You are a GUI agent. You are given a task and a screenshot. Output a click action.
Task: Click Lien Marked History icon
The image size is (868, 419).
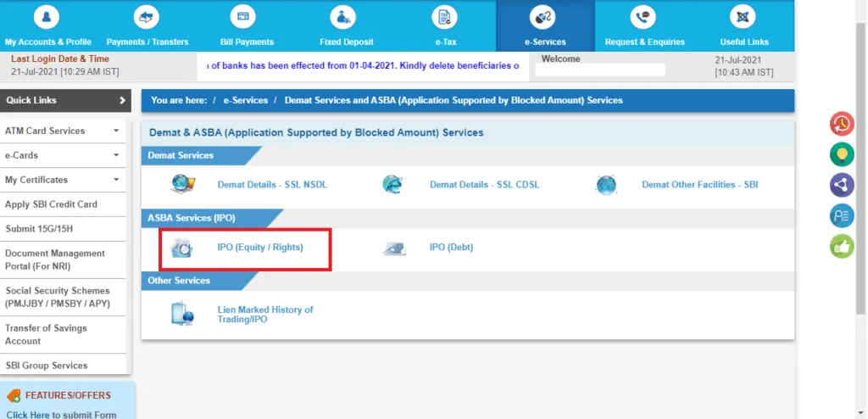[182, 314]
